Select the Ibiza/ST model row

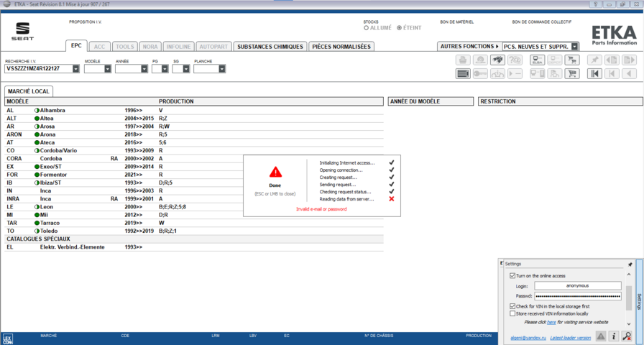(x=194, y=183)
